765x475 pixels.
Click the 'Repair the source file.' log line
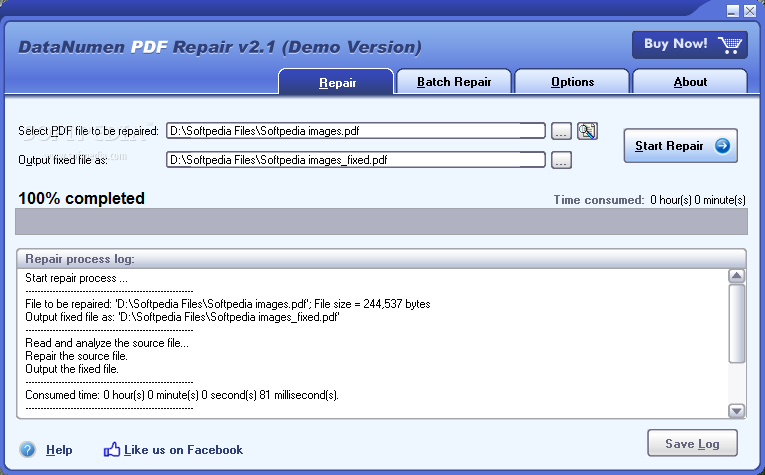pos(77,356)
